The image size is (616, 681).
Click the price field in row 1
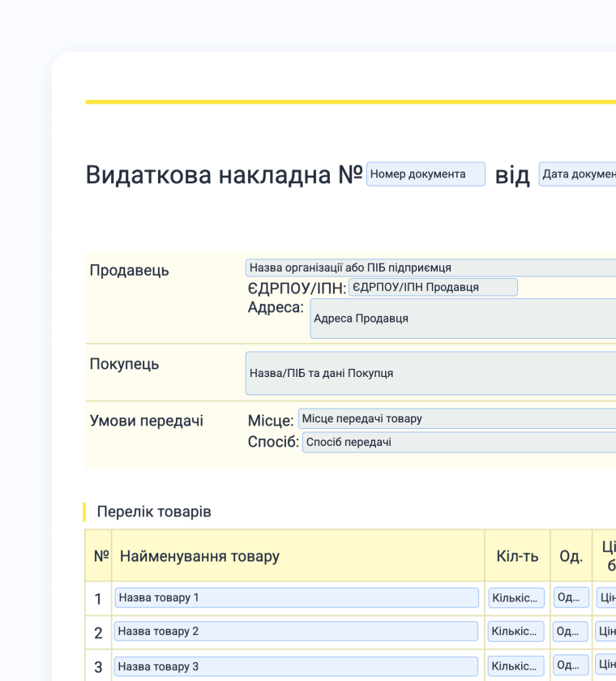pyautogui.click(x=606, y=597)
